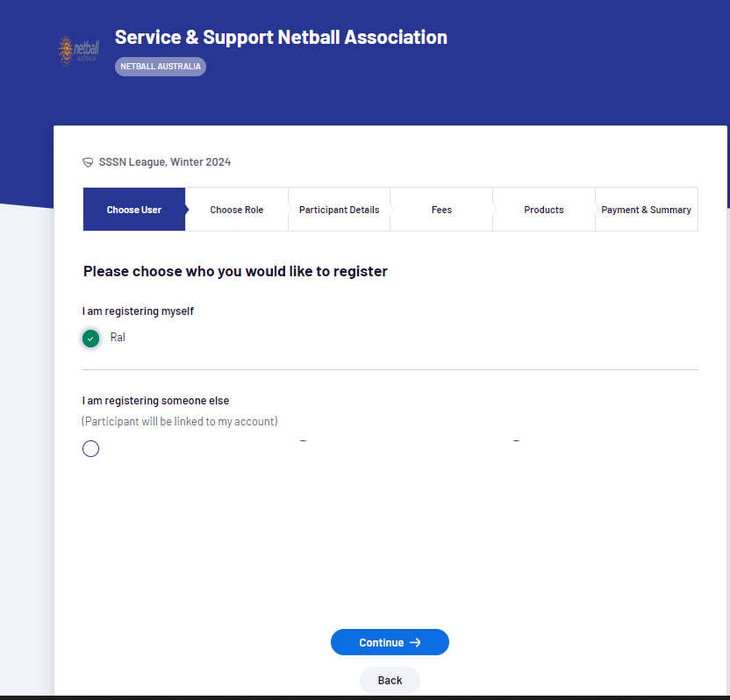Click the blue Continue button
Image resolution: width=730 pixels, height=700 pixels.
pyautogui.click(x=390, y=642)
